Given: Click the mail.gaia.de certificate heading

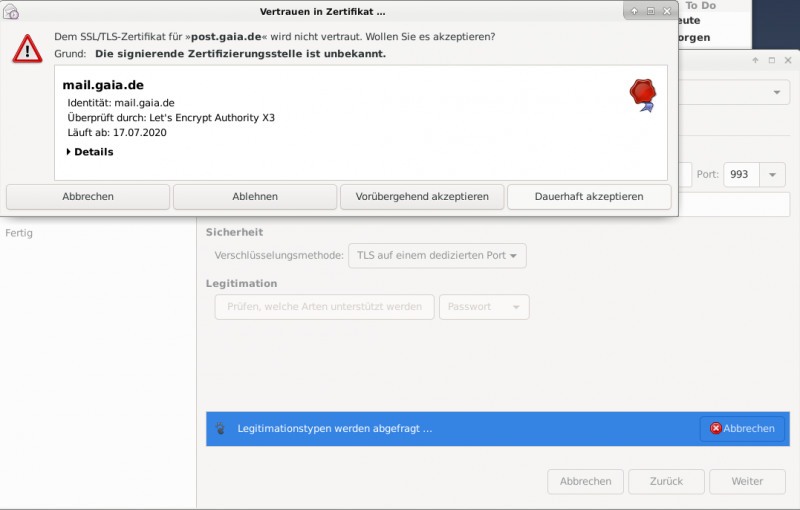Looking at the screenshot, I should (103, 85).
